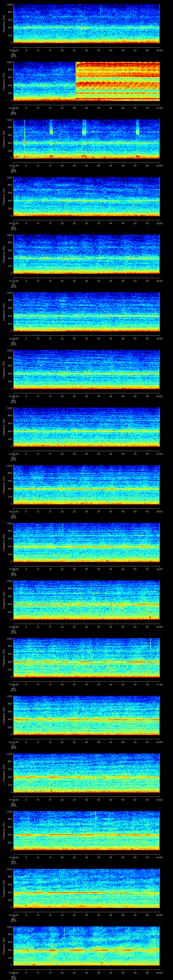
Task: Click the 14:44:00 start time label
Action: click(14, 915)
